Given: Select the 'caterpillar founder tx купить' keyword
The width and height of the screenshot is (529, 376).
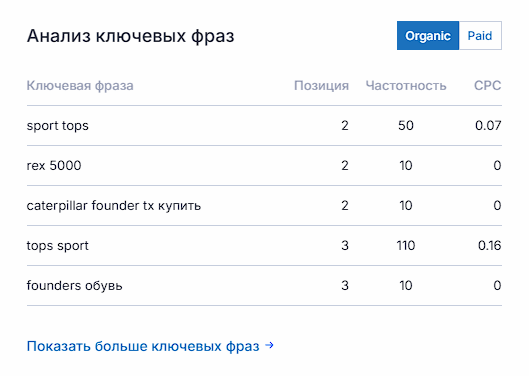Looking at the screenshot, I should [x=114, y=206].
